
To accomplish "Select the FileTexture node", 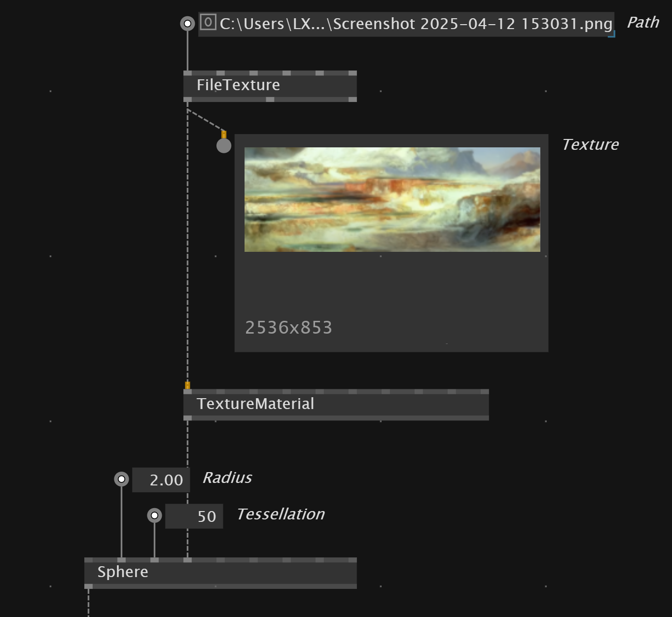I will pyautogui.click(x=270, y=86).
